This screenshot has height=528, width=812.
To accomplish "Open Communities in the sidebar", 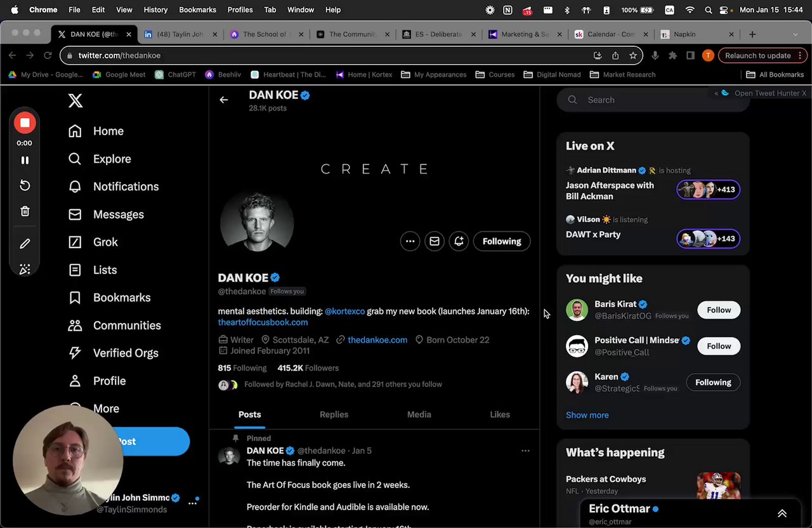I will click(x=114, y=326).
